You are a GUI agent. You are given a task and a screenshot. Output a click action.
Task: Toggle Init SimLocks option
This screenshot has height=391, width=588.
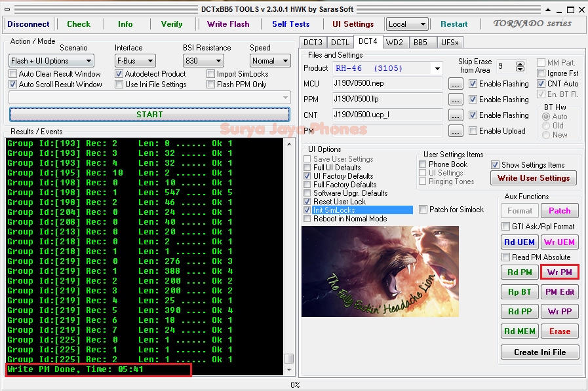(307, 210)
